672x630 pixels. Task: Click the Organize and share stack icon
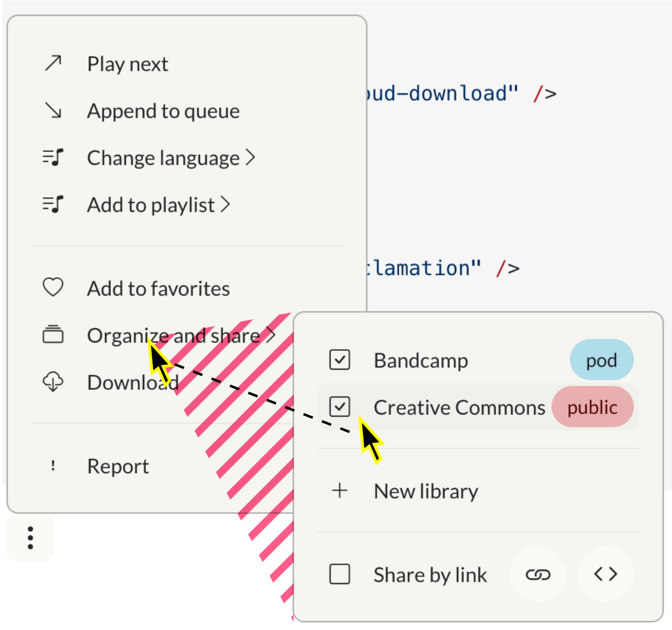point(53,335)
